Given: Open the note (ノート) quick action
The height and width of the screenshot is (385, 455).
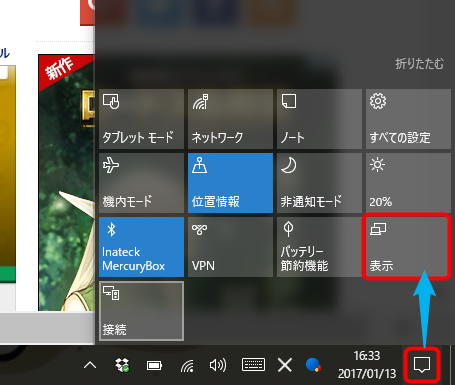Looking at the screenshot, I should pyautogui.click(x=319, y=119).
